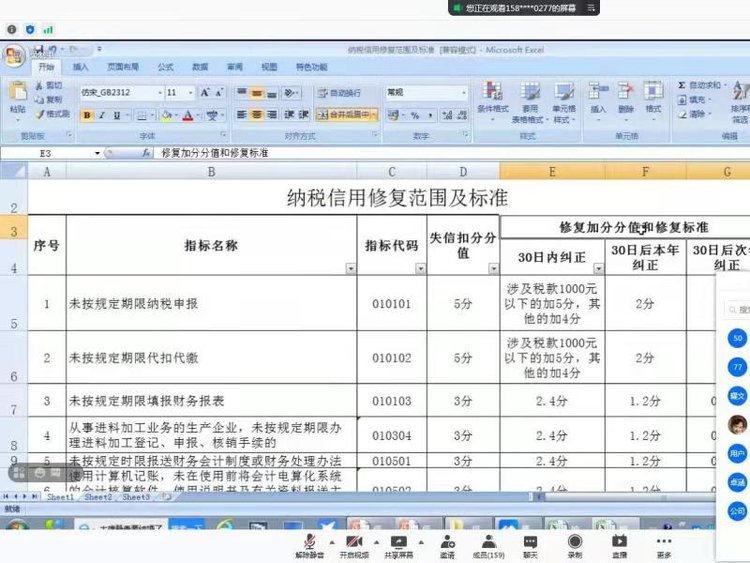Image resolution: width=750 pixels, height=563 pixels.
Task: Select the Sheet2 worksheet tab
Action: pyautogui.click(x=98, y=496)
